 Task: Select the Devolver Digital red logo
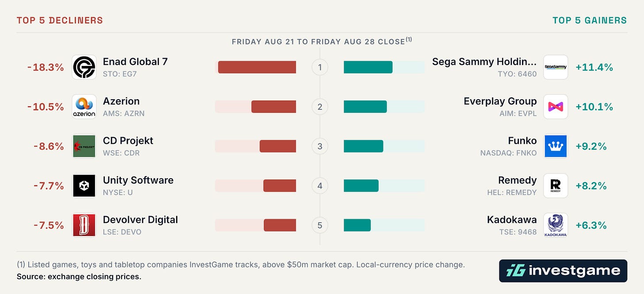point(84,225)
